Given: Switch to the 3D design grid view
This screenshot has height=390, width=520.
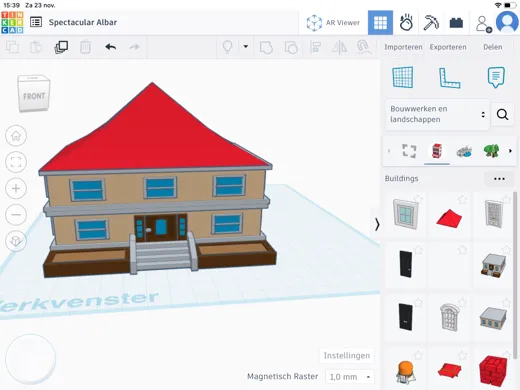Looking at the screenshot, I should click(380, 23).
